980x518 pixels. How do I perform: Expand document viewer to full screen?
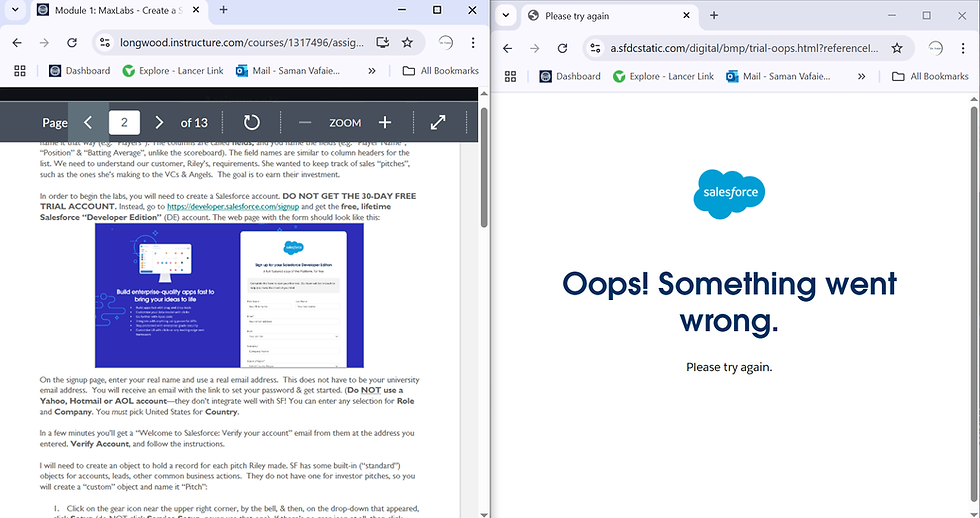tap(438, 122)
